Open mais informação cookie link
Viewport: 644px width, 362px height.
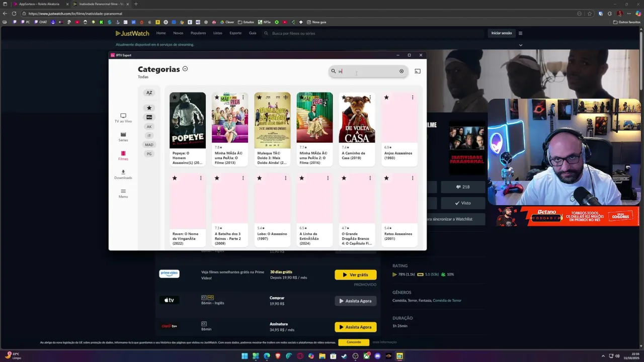coord(385,342)
